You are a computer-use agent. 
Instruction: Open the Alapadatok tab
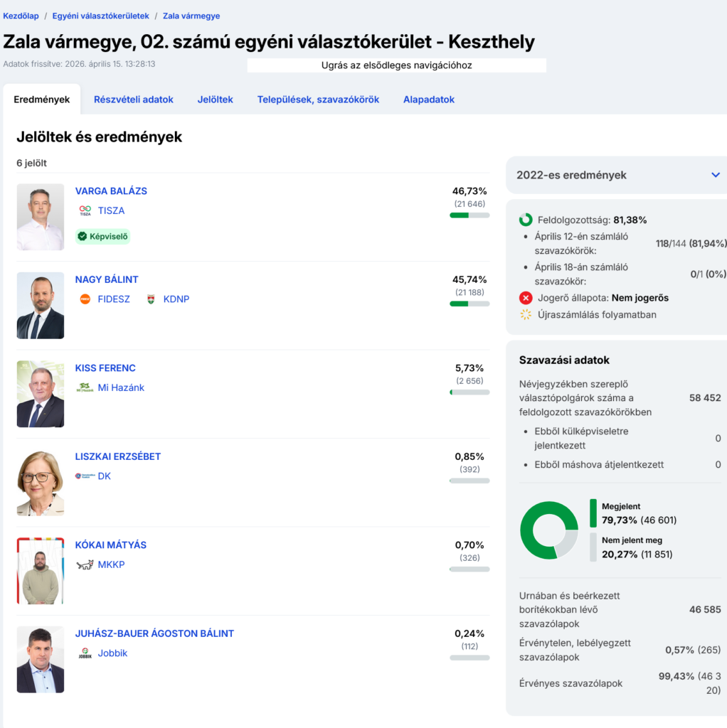[x=429, y=100]
